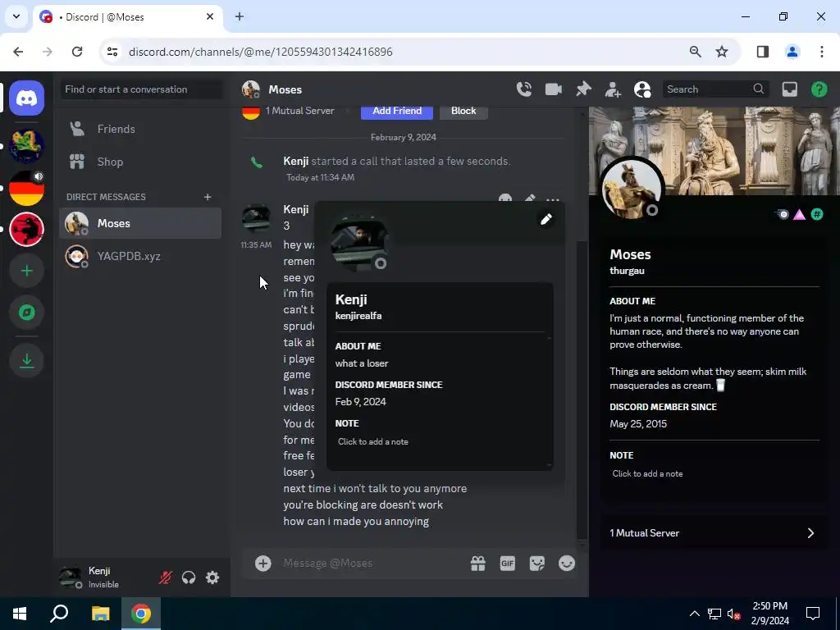Open the red ninja server icon
Screen dimensions: 840x630
coord(26,230)
